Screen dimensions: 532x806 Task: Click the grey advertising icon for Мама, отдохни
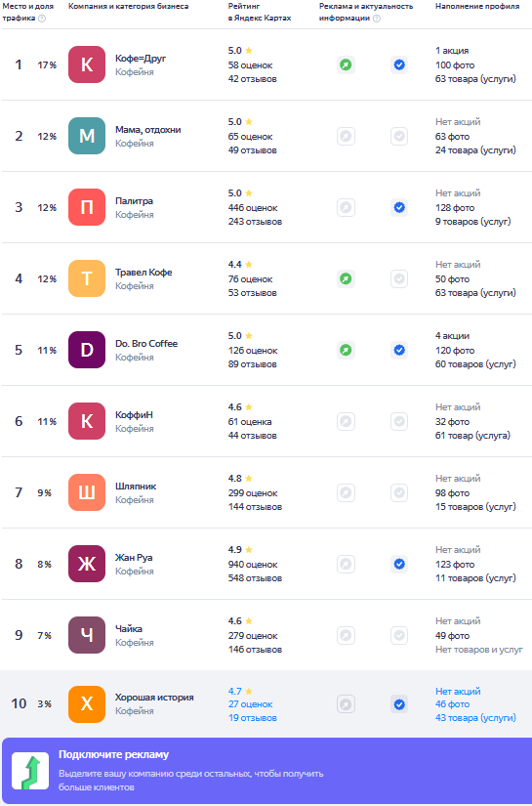(347, 136)
